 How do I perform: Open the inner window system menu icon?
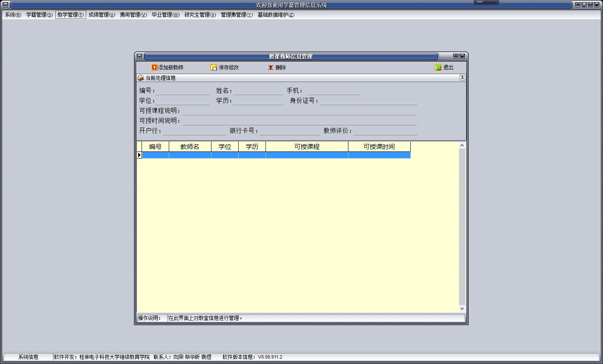[x=139, y=56]
